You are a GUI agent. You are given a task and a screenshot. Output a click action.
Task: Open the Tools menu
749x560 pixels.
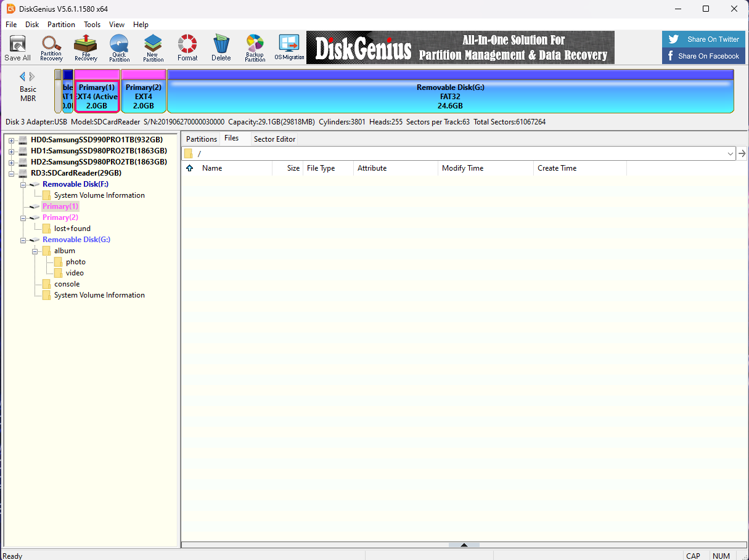pos(92,25)
